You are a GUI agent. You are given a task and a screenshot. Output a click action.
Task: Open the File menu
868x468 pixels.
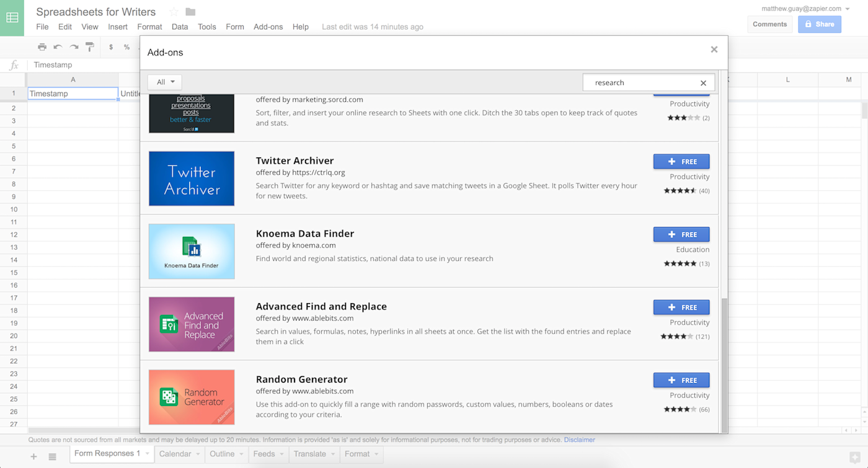tap(42, 27)
